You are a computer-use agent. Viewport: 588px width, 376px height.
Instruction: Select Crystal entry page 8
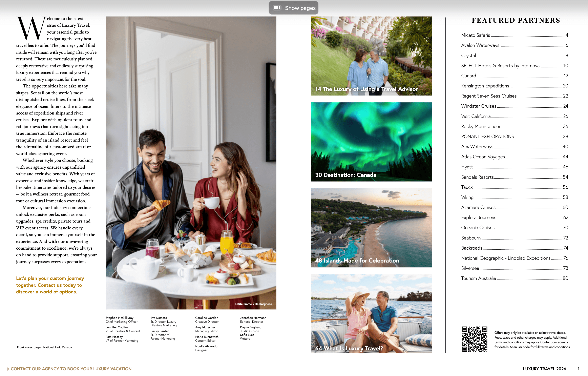[514, 55]
